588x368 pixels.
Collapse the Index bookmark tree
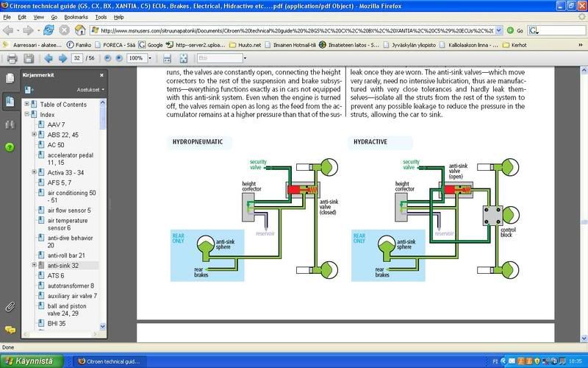(27, 115)
